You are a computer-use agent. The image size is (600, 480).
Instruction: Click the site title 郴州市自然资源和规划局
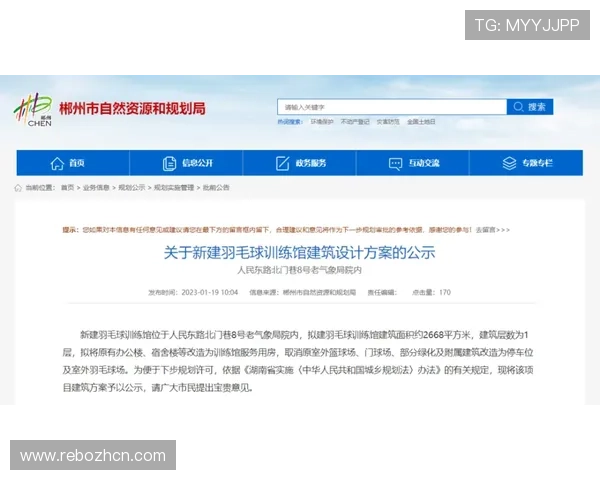click(132, 109)
